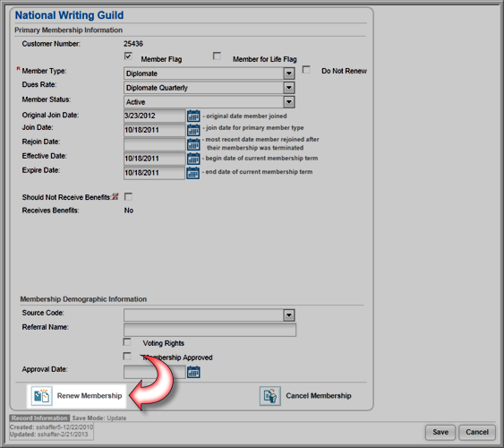This screenshot has height=448, width=504.
Task: Click the Primary Membership Information heading
Action: pyautogui.click(x=68, y=30)
